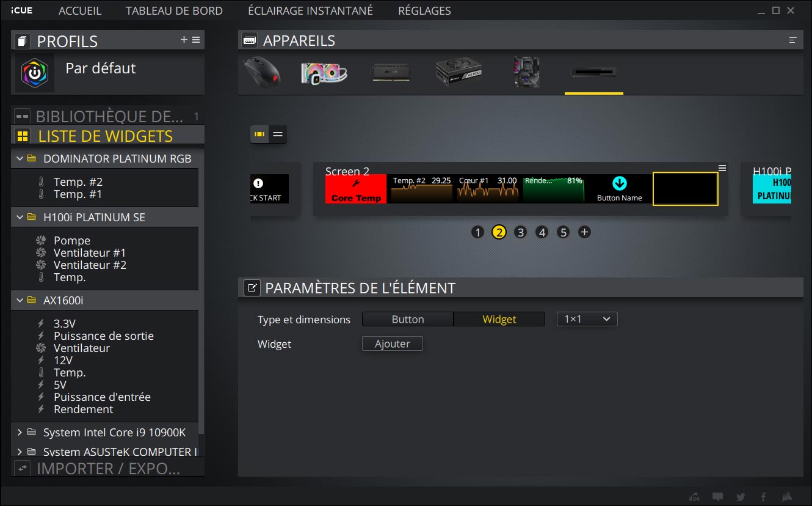Expand System Intel Core i9 10900K

pyautogui.click(x=20, y=433)
